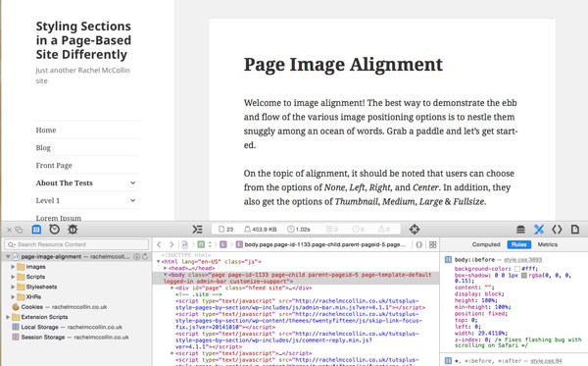Open the Home menu link
Screen dimensions: 588x366
[x=46, y=131]
